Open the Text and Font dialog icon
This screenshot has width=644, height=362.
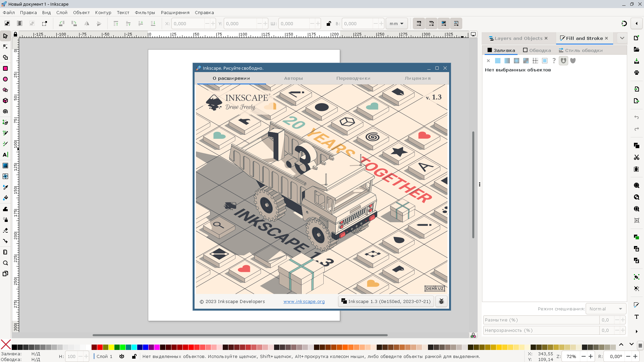point(636,317)
